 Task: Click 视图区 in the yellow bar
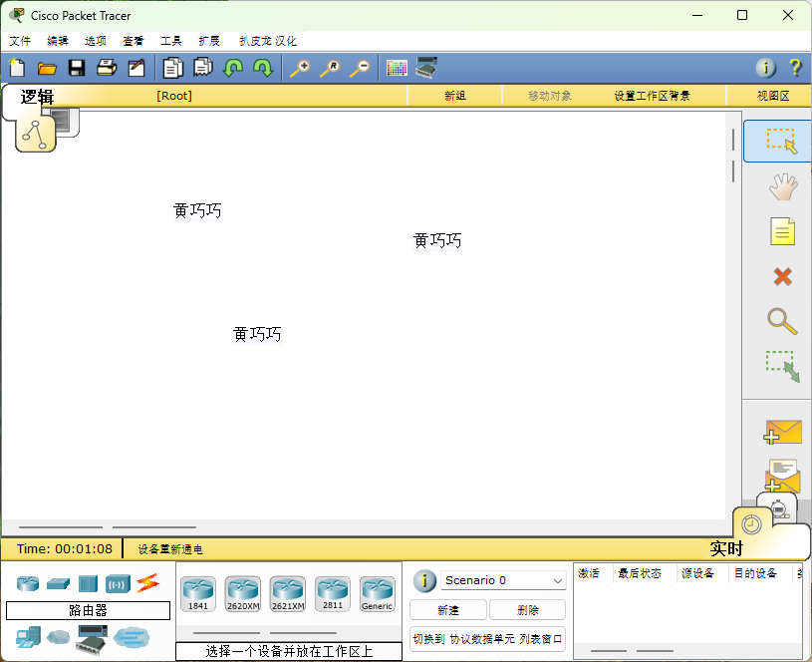772,96
